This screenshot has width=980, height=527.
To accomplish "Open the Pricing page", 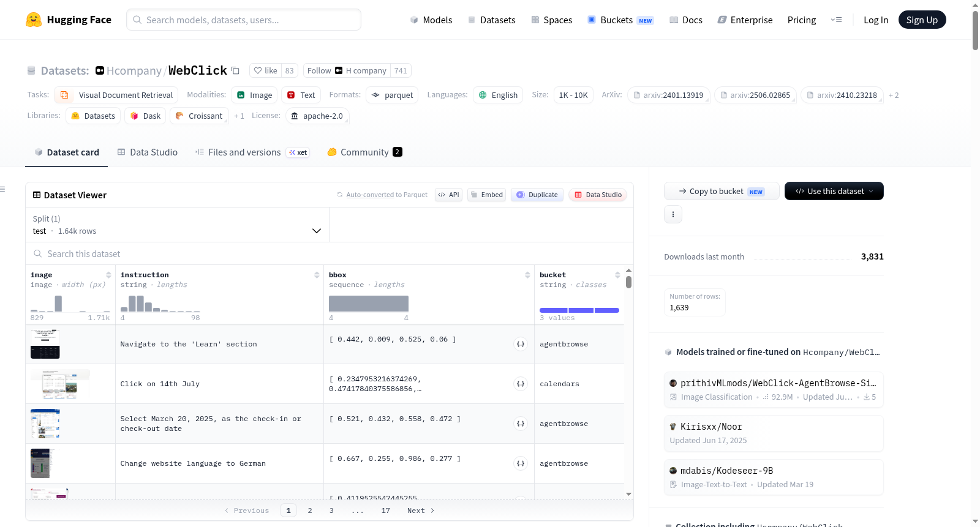I will pos(802,20).
